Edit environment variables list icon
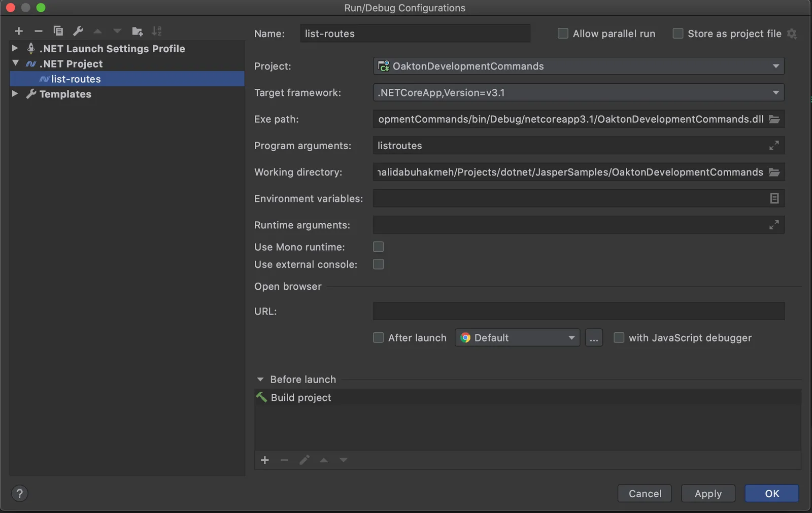Screen dimensions: 812x513 [774, 198]
